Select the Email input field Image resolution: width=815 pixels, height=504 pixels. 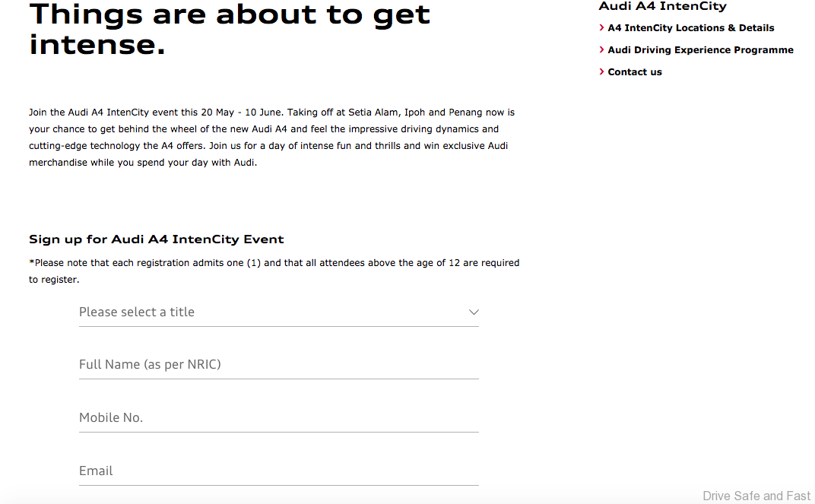[278, 471]
